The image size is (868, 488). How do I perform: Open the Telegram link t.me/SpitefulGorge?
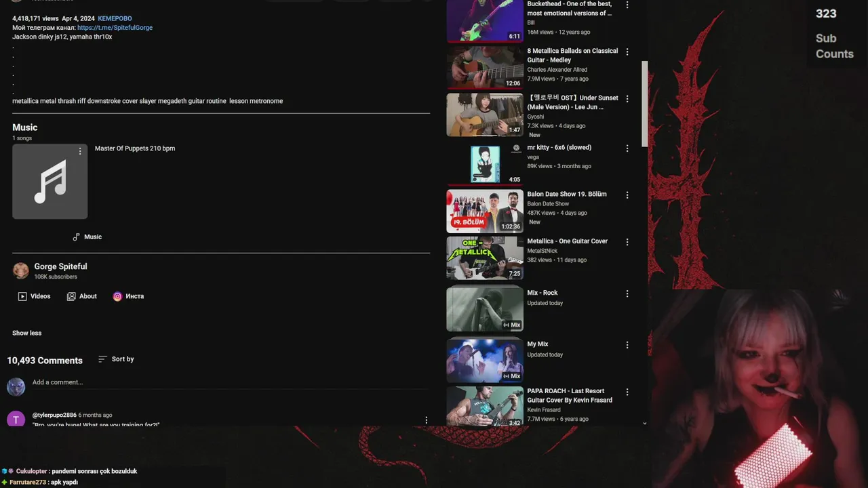[115, 28]
